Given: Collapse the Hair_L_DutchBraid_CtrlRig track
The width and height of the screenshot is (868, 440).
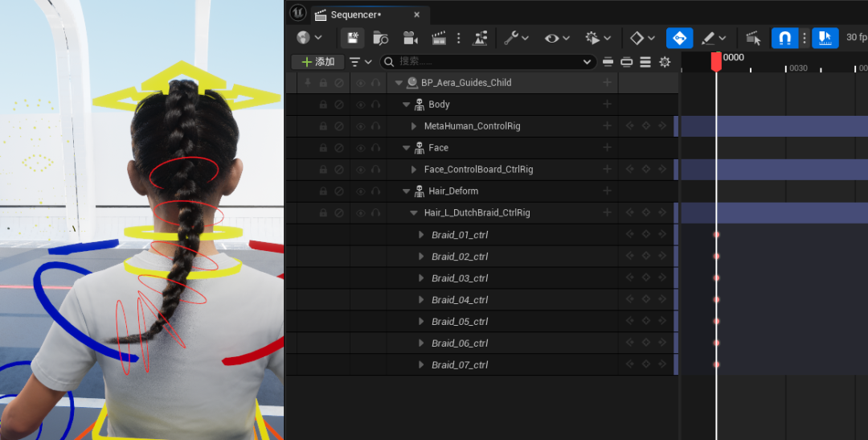Looking at the screenshot, I should point(414,213).
